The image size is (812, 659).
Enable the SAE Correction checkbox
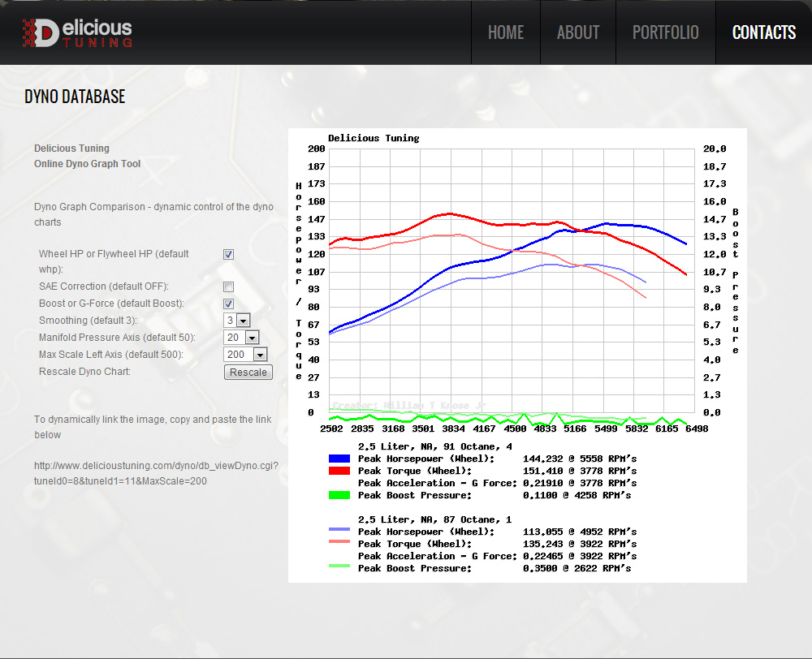click(x=228, y=286)
